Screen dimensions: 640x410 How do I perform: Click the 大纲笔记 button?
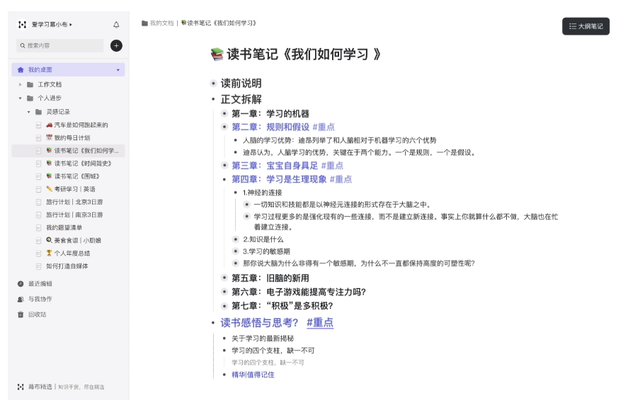pos(586,26)
